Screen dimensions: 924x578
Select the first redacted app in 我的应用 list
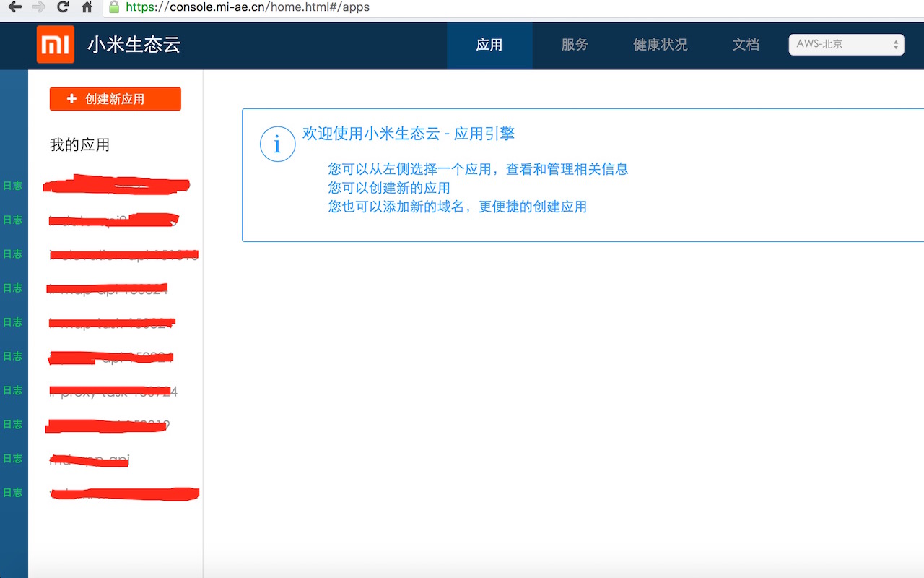click(x=115, y=186)
